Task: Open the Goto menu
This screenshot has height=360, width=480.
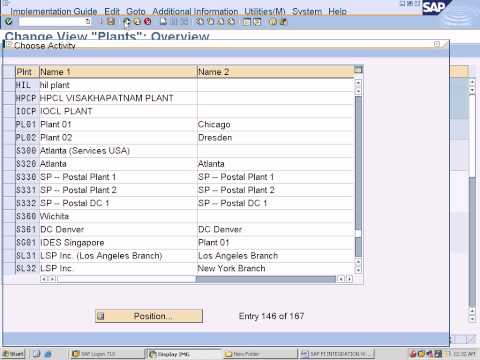Action: coord(136,11)
